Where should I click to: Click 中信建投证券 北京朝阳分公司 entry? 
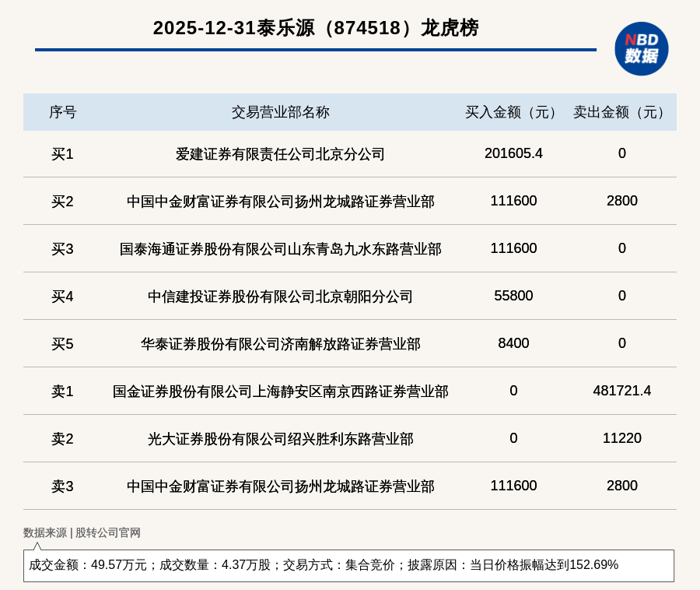point(280,297)
